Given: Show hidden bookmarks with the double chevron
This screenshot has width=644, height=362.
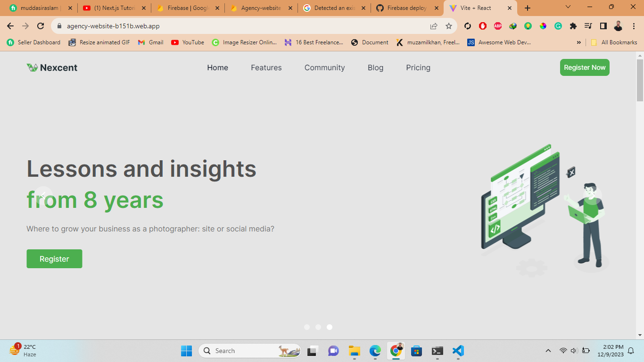Looking at the screenshot, I should click(579, 42).
